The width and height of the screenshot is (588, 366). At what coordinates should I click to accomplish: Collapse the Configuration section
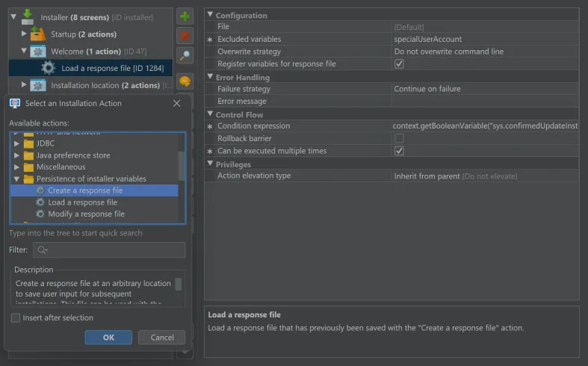point(210,15)
